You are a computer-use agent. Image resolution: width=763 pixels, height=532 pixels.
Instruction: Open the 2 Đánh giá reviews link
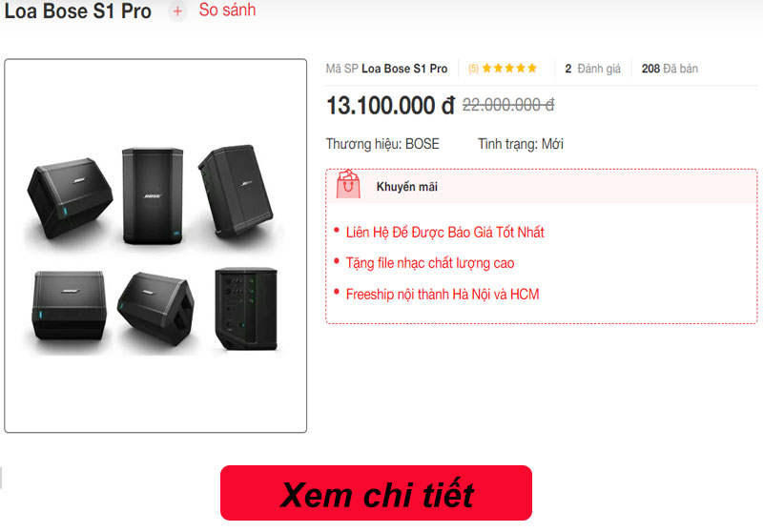pos(592,69)
